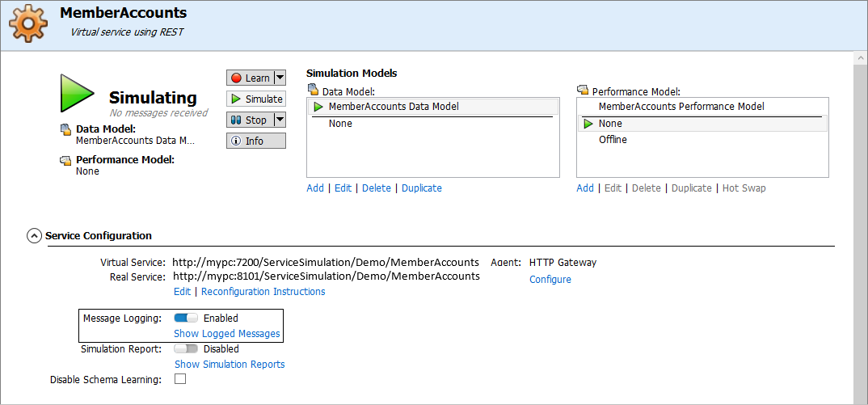Open the Show Logged Messages link
Screen dimensions: 868x405
227,334
